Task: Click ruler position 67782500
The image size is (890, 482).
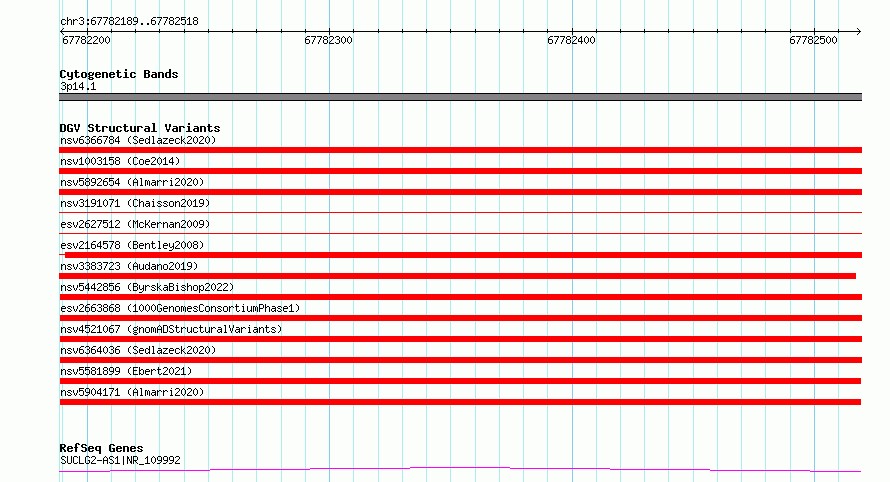Action: [x=813, y=40]
